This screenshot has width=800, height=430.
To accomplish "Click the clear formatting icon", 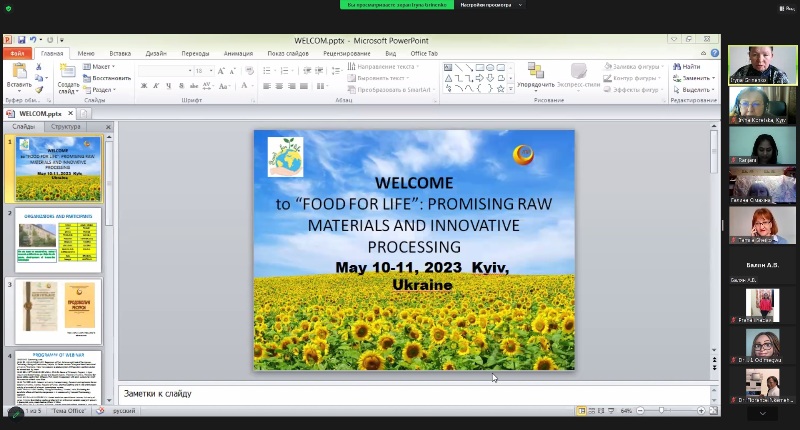I will 249,71.
